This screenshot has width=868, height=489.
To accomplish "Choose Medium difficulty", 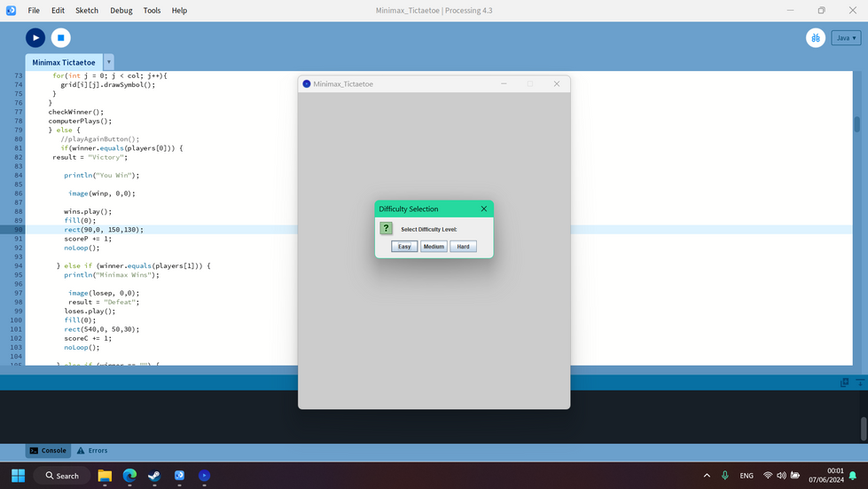I will (434, 247).
